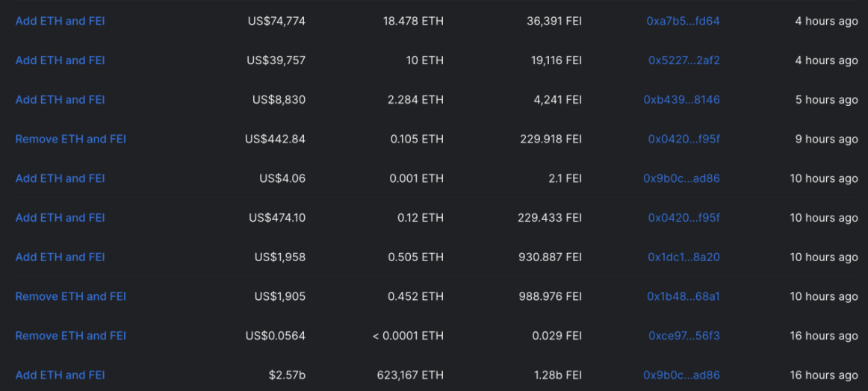Open the US$442.84 Remove ETH and FEI transaction

[x=70, y=139]
